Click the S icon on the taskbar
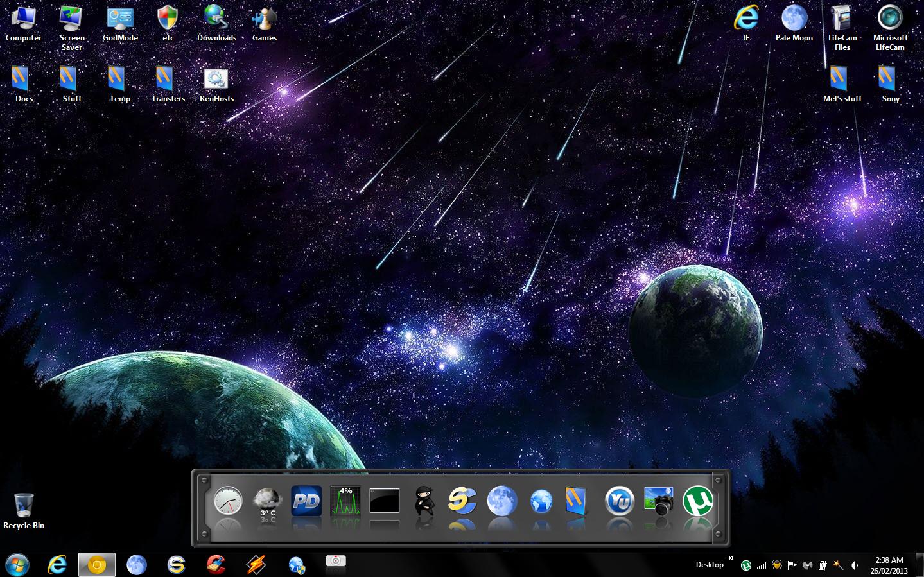Viewport: 924px width, 577px height. [x=176, y=565]
